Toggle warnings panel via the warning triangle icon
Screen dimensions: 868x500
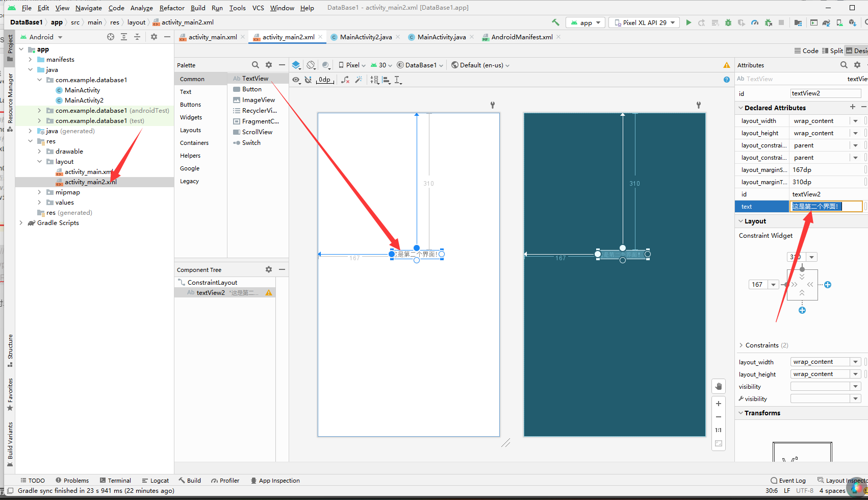[x=727, y=65]
